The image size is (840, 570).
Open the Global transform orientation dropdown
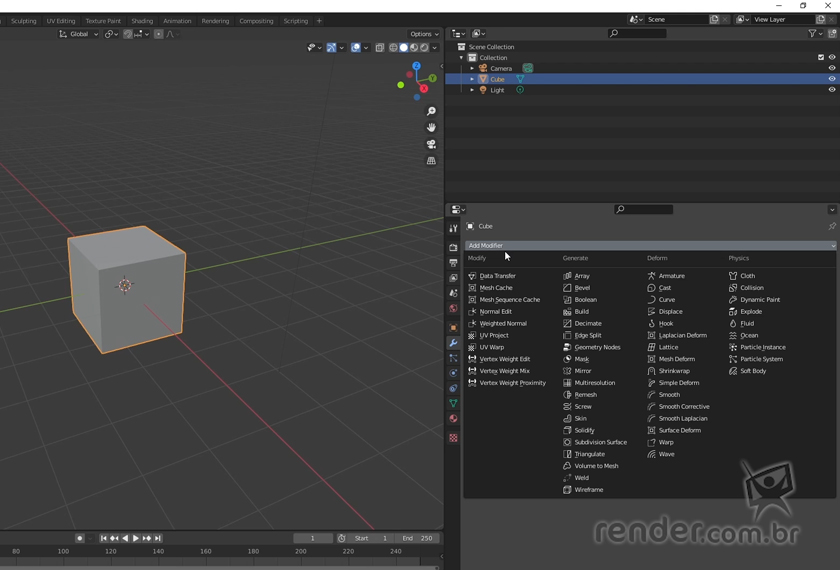click(78, 34)
